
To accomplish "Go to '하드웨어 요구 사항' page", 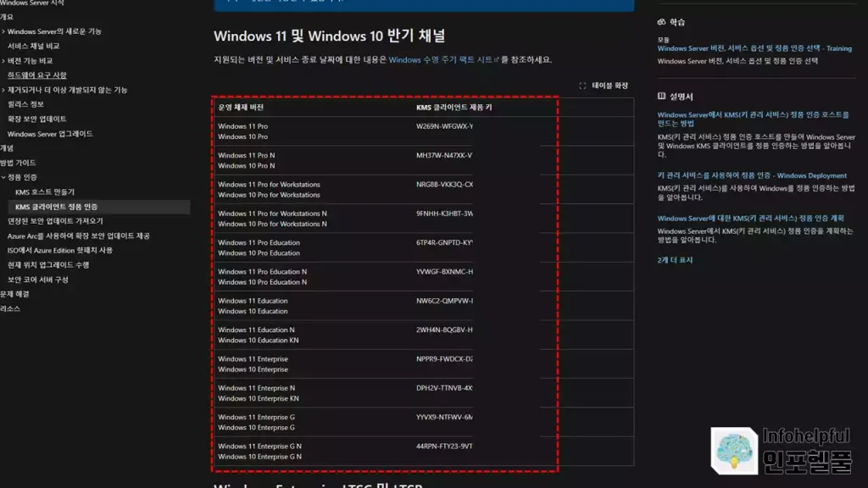I will (36, 75).
